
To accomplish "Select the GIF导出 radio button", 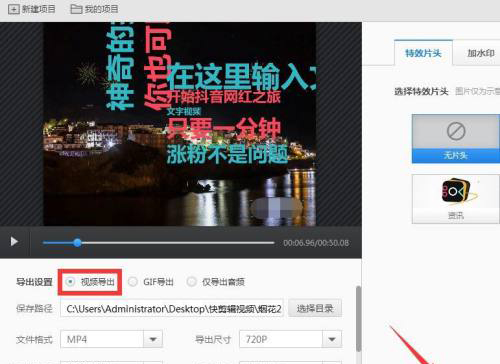I will click(133, 282).
